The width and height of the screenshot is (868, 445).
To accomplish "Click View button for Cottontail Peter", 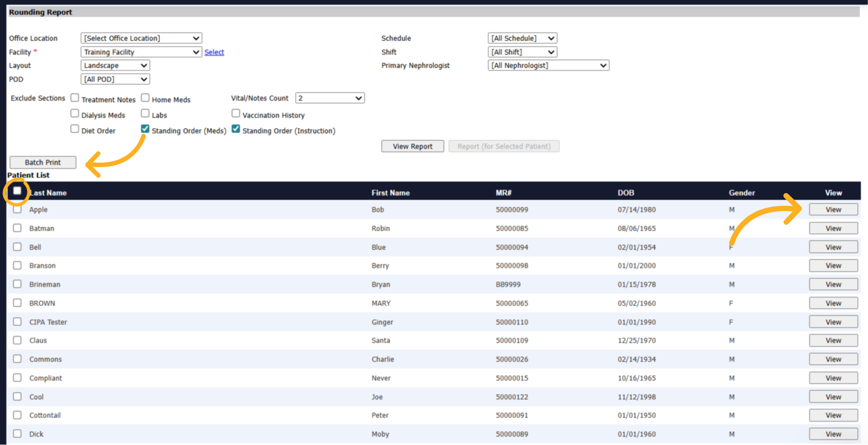I will [833, 415].
